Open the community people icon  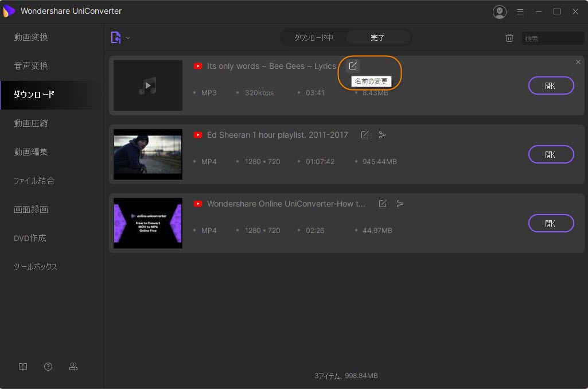tap(73, 367)
